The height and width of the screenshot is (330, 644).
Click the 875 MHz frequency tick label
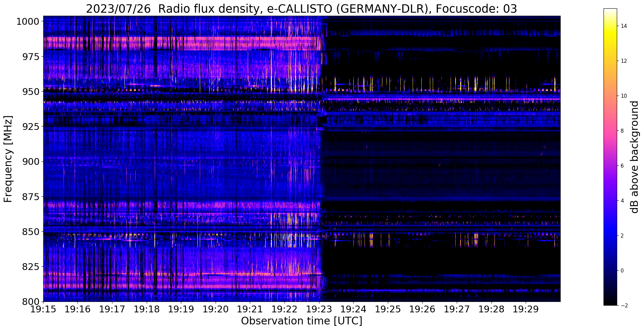31,197
